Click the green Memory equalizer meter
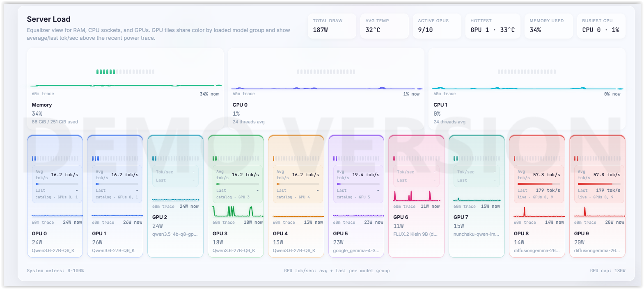 pos(125,72)
